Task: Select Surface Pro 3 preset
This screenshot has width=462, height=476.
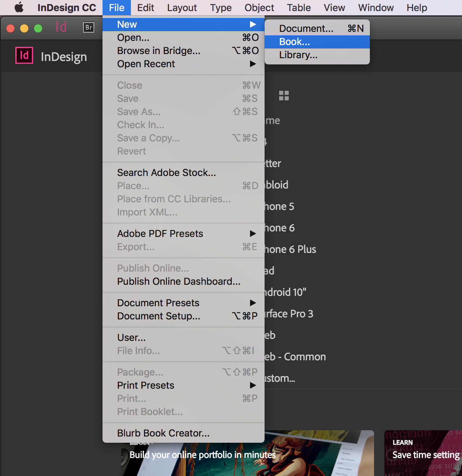Action: [x=289, y=314]
